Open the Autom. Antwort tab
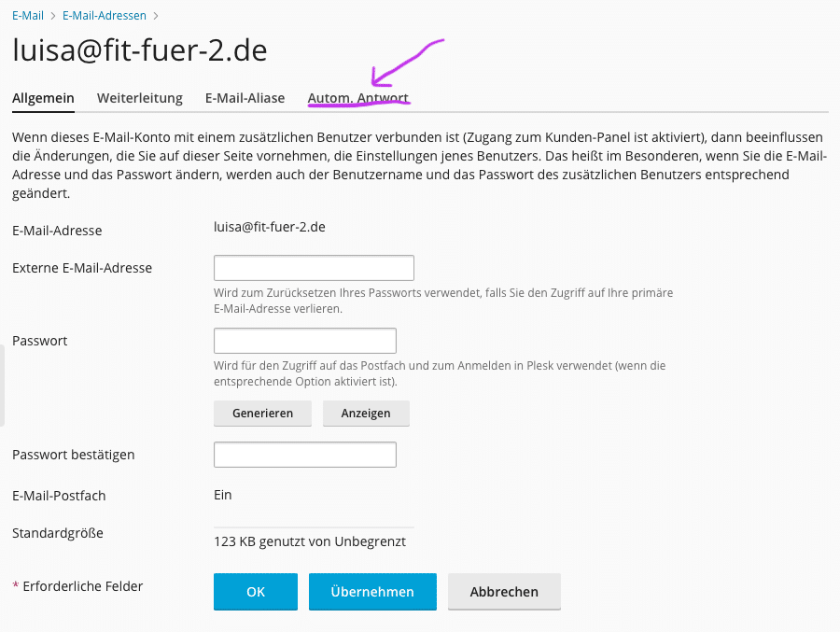840x632 pixels. pos(357,98)
